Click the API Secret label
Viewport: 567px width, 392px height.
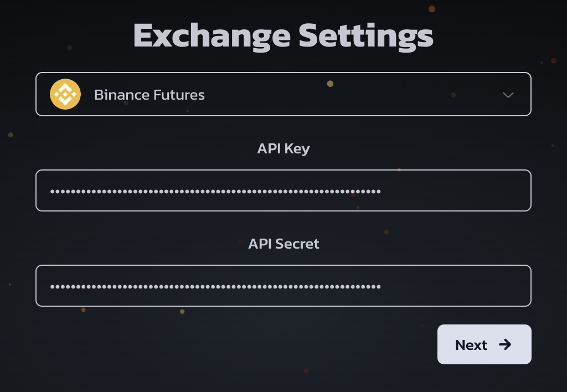click(283, 244)
